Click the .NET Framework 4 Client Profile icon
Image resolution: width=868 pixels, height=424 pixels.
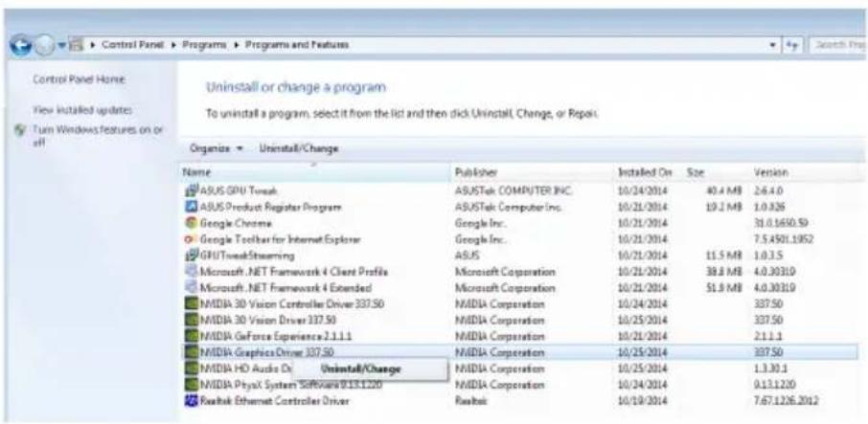[191, 272]
